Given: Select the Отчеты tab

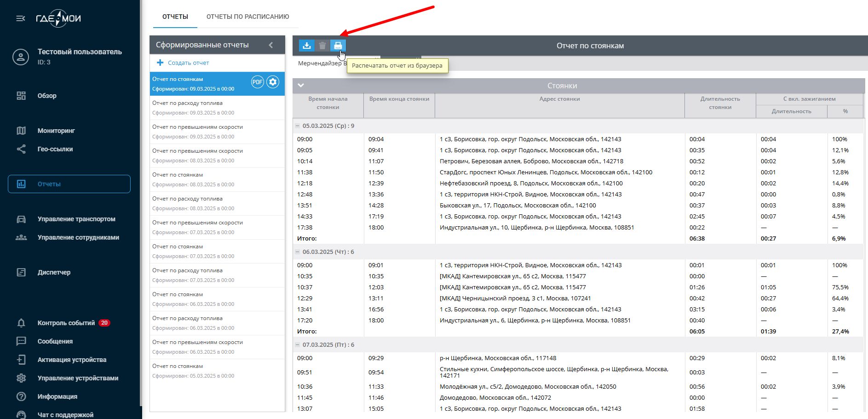Looking at the screenshot, I should pos(175,17).
